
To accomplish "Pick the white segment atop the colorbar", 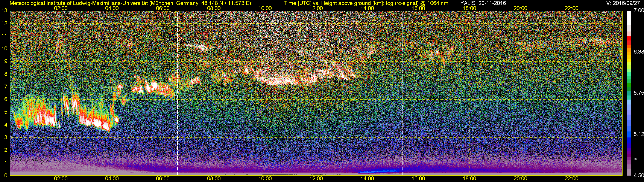I will tap(629, 18).
